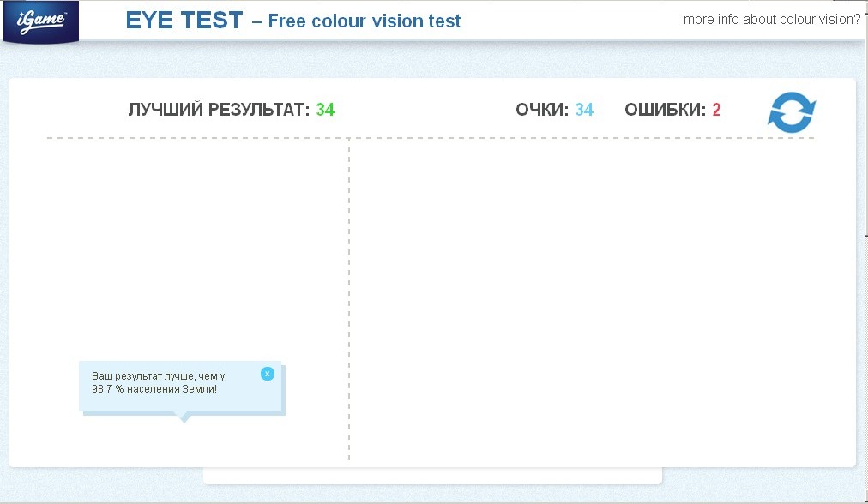Click the white bar below the main card
The height and width of the screenshot is (504, 868).
point(432,476)
